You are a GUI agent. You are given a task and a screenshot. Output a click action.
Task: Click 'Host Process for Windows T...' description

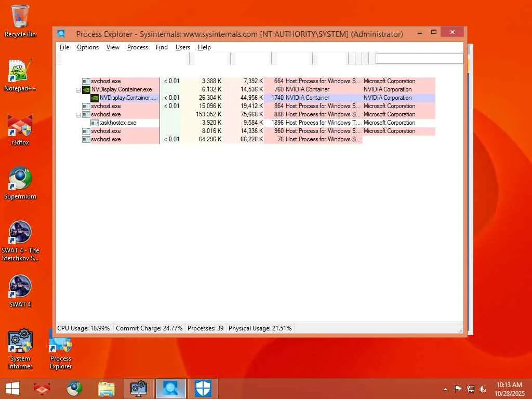[323, 123]
